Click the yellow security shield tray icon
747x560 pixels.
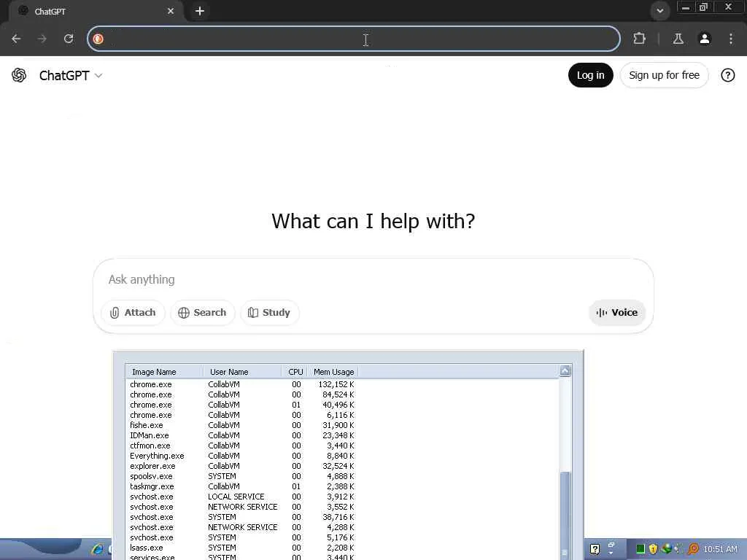(653, 549)
